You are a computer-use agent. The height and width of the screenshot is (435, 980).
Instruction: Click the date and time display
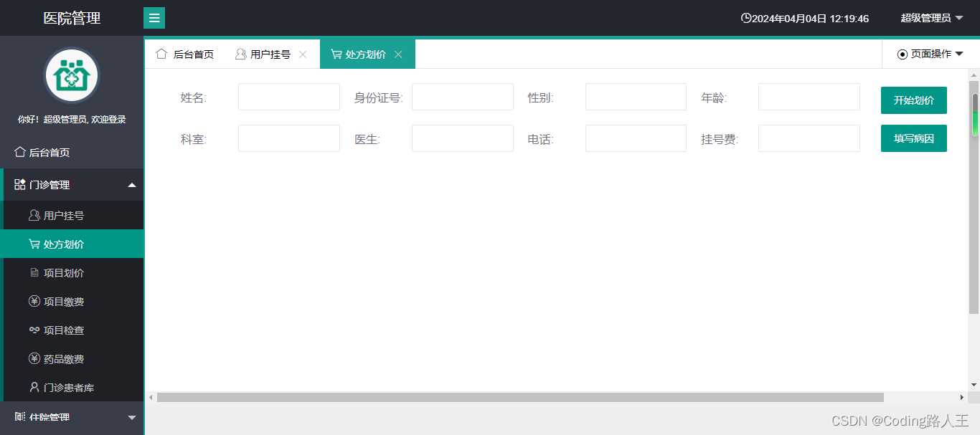pyautogui.click(x=810, y=19)
